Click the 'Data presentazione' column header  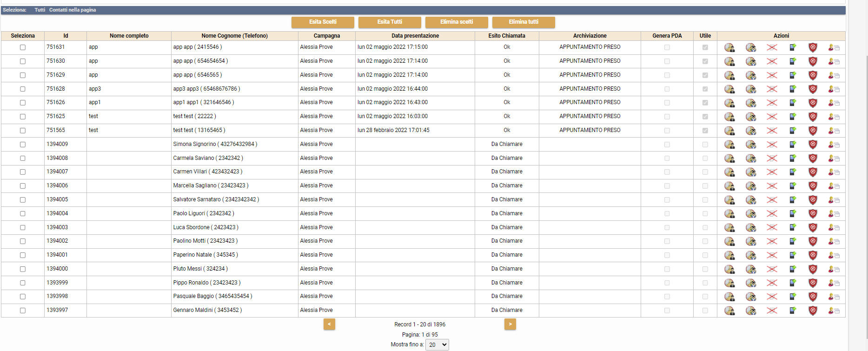point(415,36)
